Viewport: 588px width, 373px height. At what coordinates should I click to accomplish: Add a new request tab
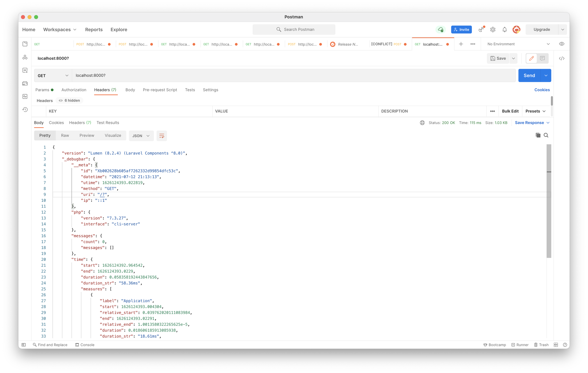click(x=461, y=44)
